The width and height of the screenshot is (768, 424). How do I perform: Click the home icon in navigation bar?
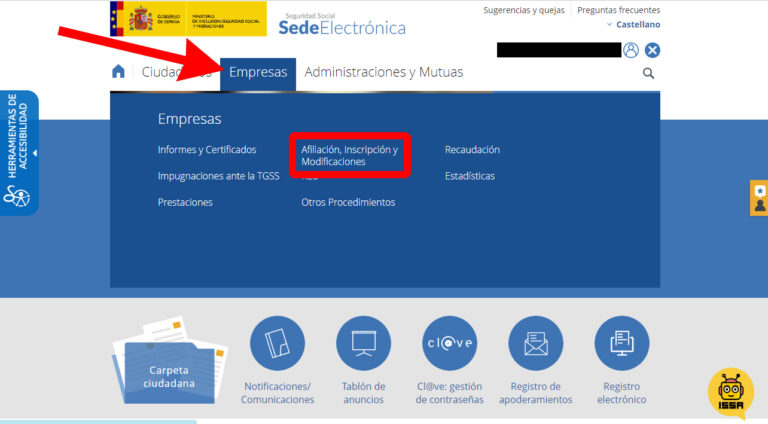pos(119,72)
